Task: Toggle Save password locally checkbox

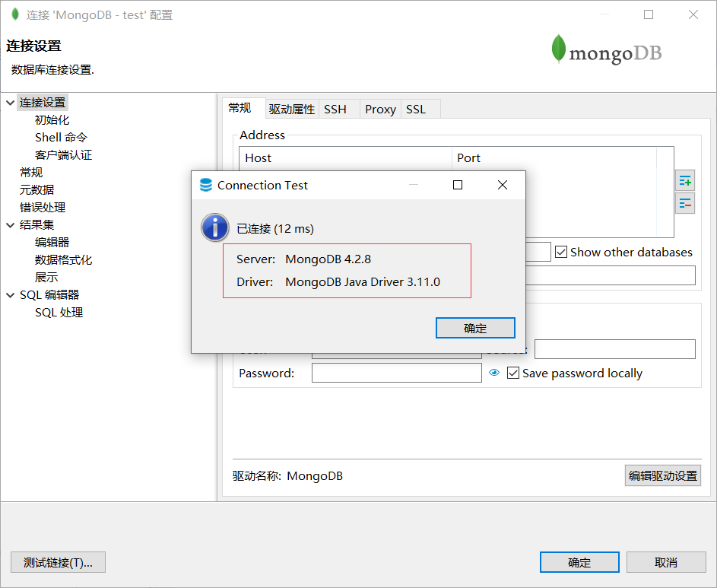Action: click(513, 373)
